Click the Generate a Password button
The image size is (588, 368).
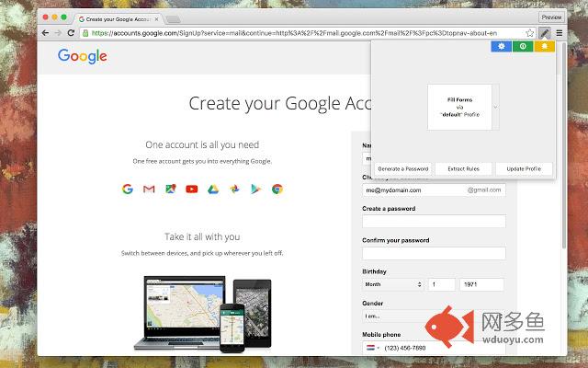(403, 169)
